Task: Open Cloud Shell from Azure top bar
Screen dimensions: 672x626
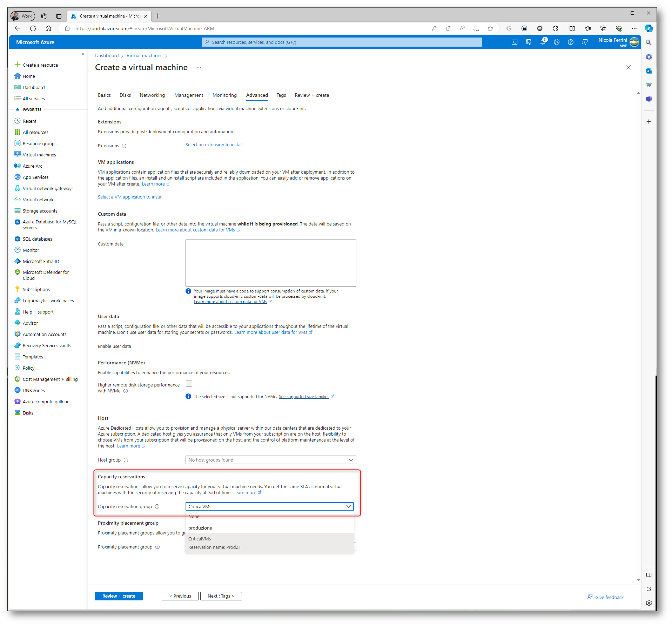Action: coord(514,42)
